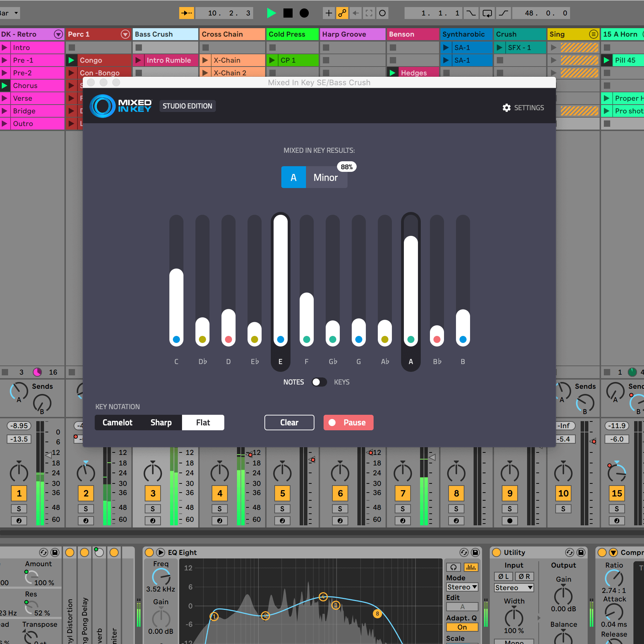
Task: Toggle EQ Eight device activator
Action: coord(149,552)
